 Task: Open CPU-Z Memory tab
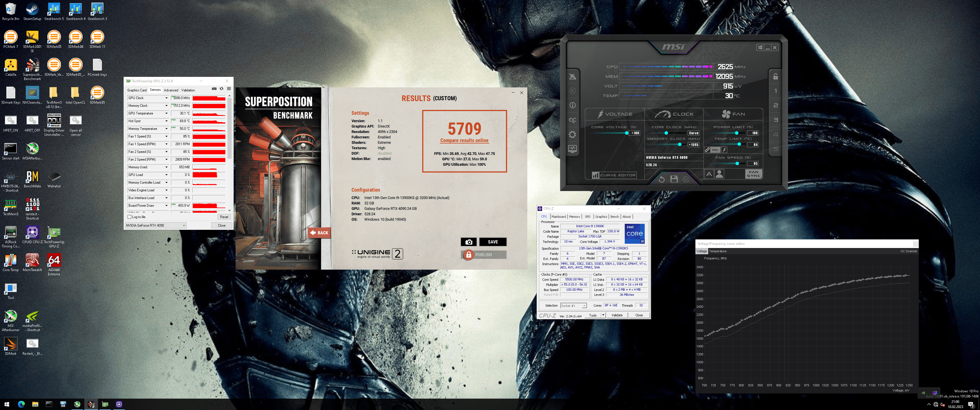pyautogui.click(x=574, y=217)
